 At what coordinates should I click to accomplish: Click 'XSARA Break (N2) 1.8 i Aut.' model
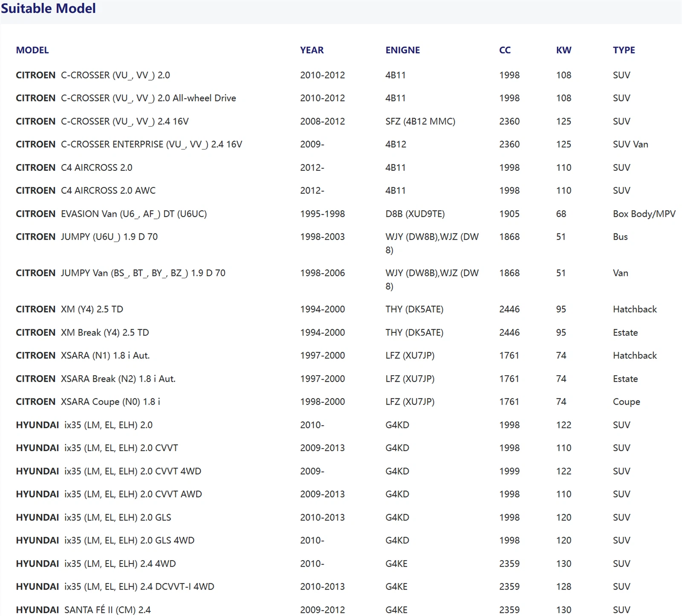[x=118, y=379]
